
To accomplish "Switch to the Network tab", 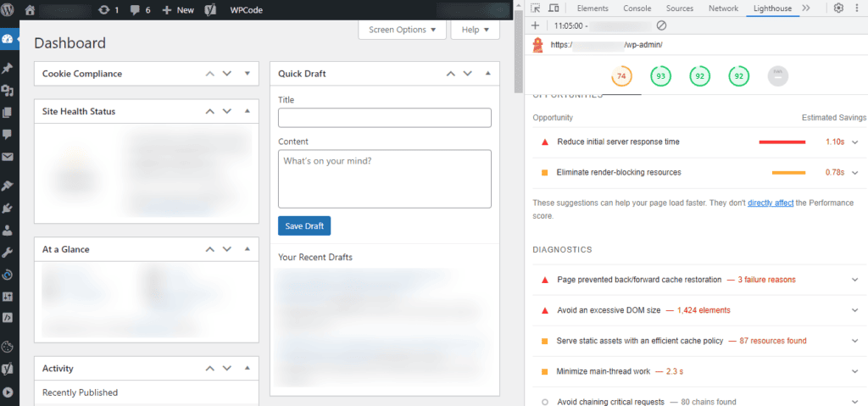I will 723,8.
